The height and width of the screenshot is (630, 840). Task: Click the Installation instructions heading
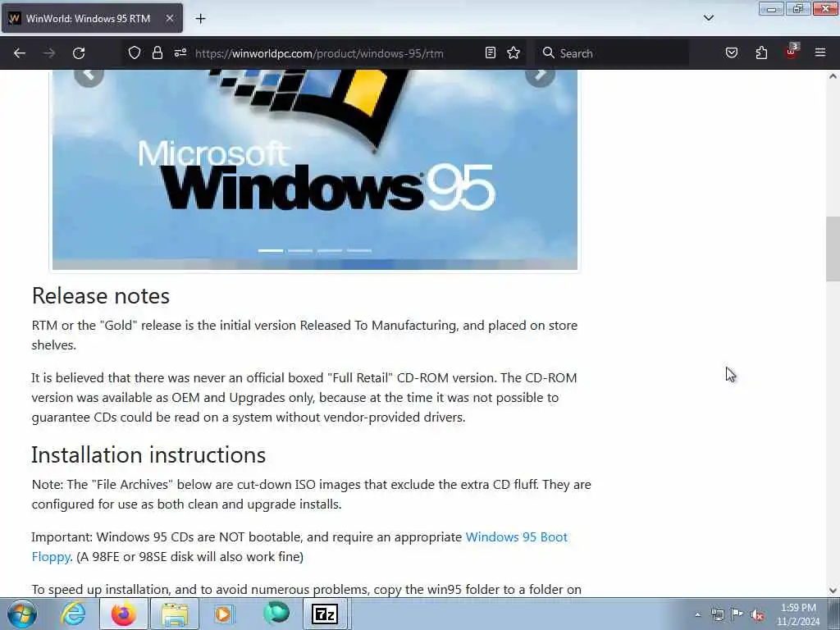pyautogui.click(x=148, y=454)
